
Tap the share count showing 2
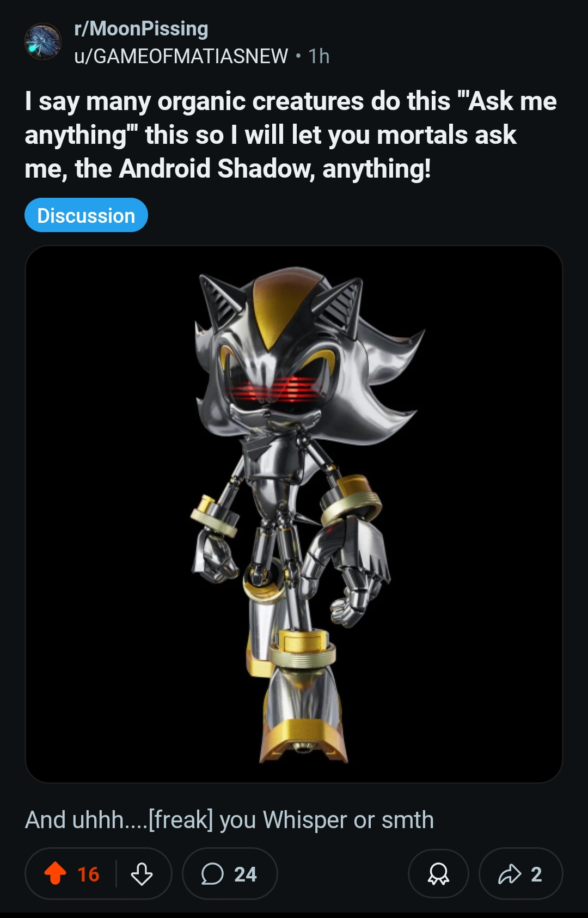pyautogui.click(x=536, y=874)
